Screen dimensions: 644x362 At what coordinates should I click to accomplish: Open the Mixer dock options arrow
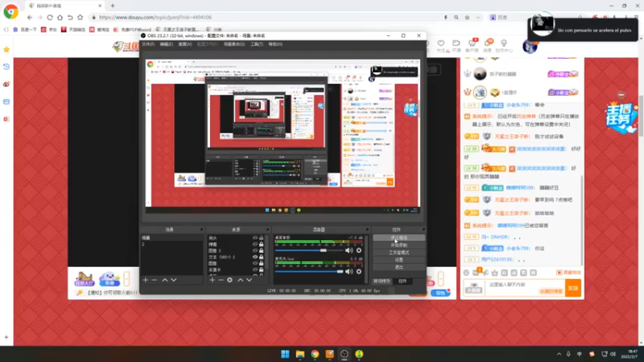tap(367, 229)
